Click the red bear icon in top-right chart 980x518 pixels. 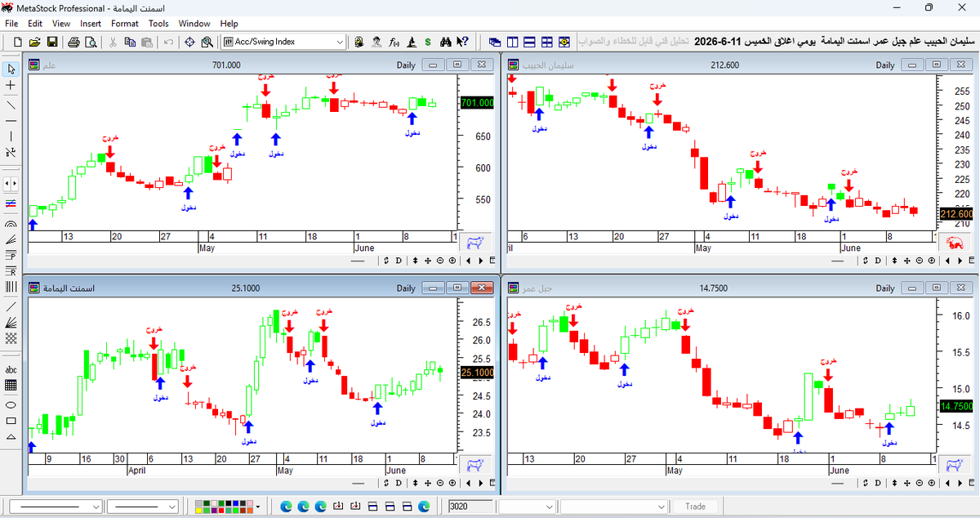(x=953, y=242)
